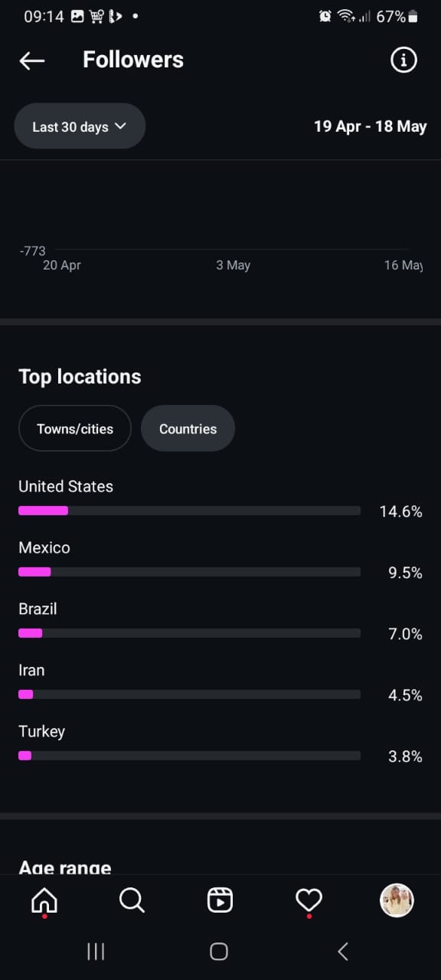441x980 pixels.
Task: Tap the Mexico location row
Action: click(x=220, y=560)
